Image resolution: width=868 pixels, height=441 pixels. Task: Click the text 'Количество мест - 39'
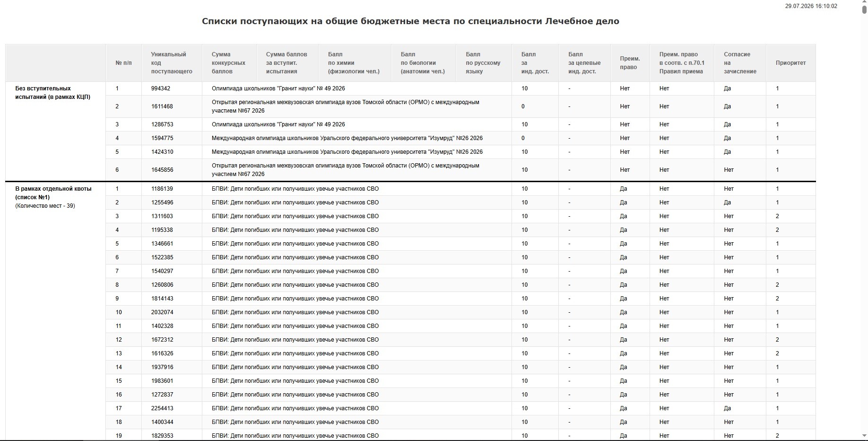click(x=45, y=206)
